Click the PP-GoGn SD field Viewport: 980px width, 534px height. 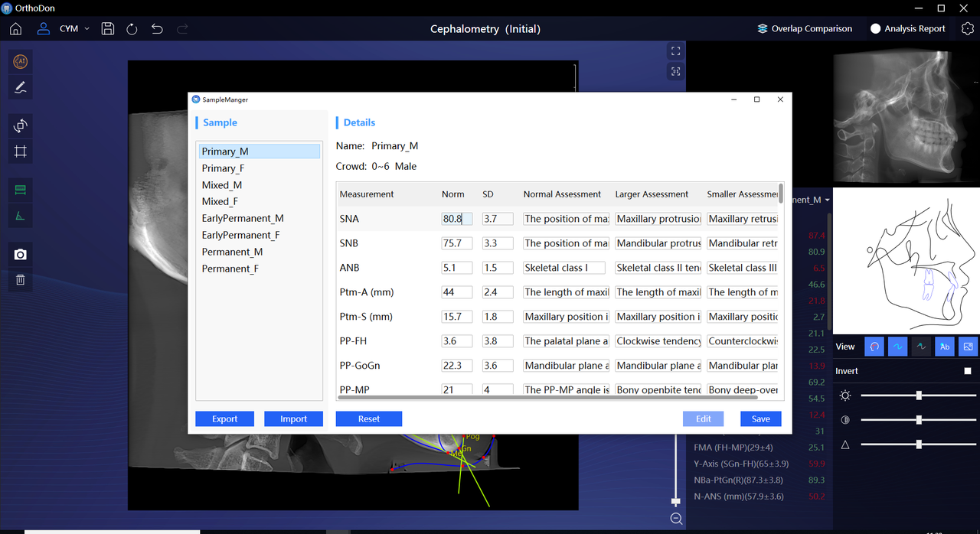[498, 366]
